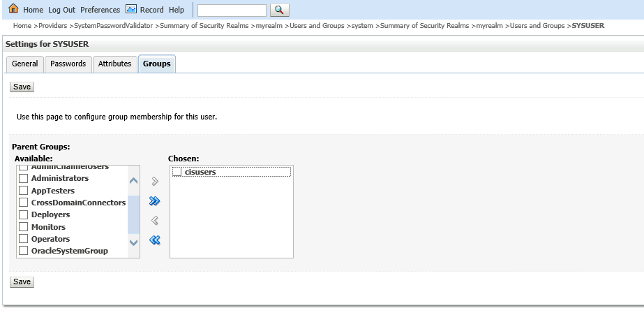Viewport: 644px width, 329px height.
Task: Open the General tab
Action: [24, 64]
